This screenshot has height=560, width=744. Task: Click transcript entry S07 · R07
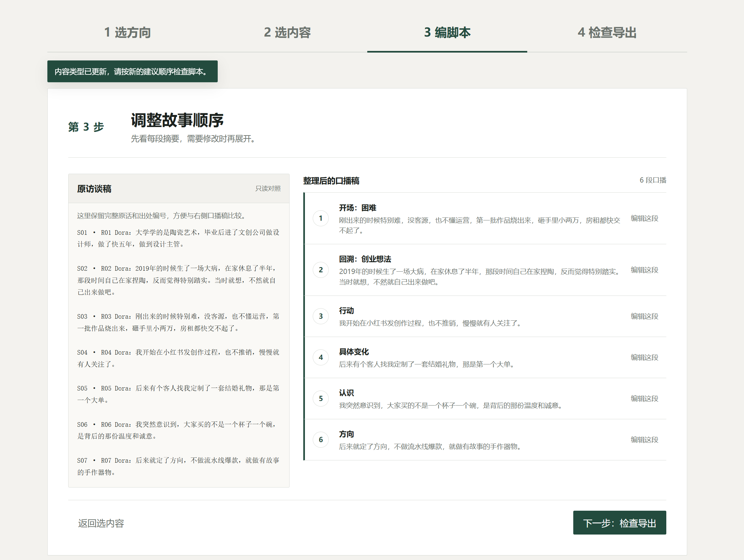point(179,466)
